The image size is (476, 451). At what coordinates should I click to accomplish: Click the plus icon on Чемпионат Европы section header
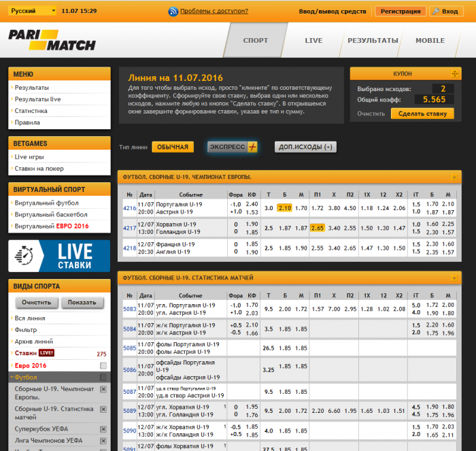point(454,178)
